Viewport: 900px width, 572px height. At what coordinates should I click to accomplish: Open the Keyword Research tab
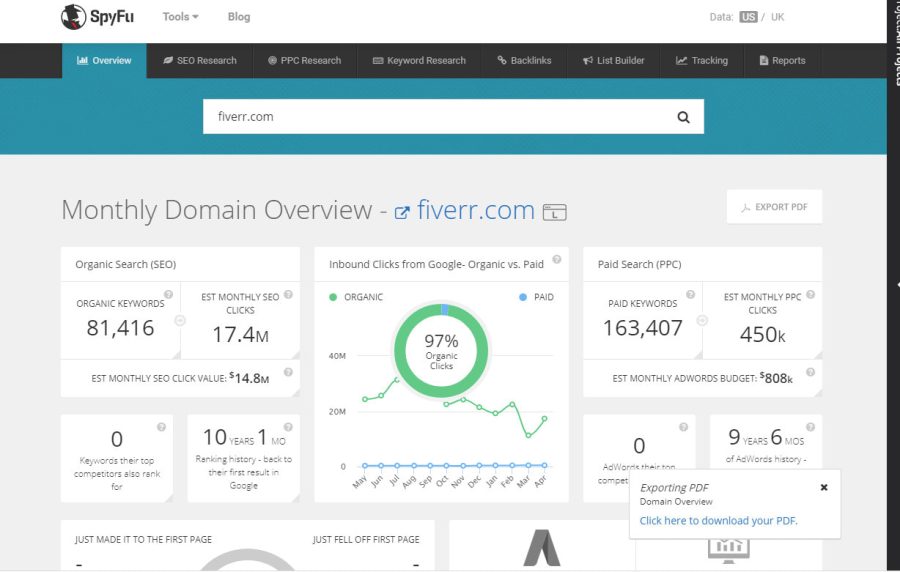pos(420,60)
